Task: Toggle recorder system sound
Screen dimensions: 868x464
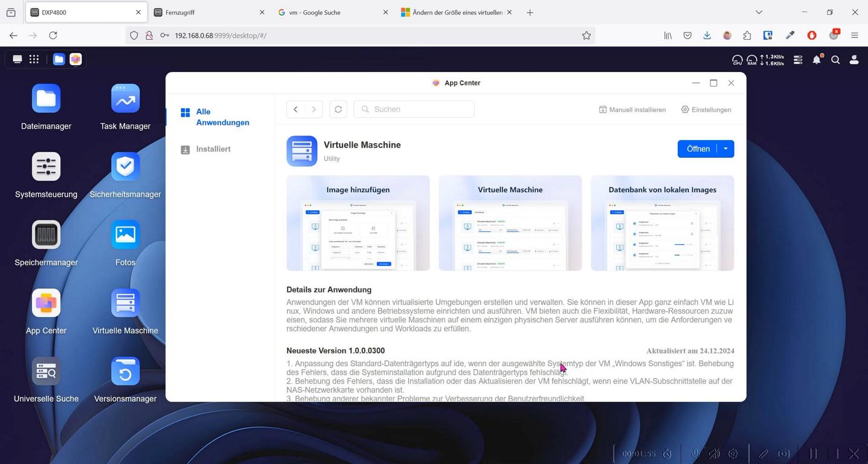Action: 714,453
